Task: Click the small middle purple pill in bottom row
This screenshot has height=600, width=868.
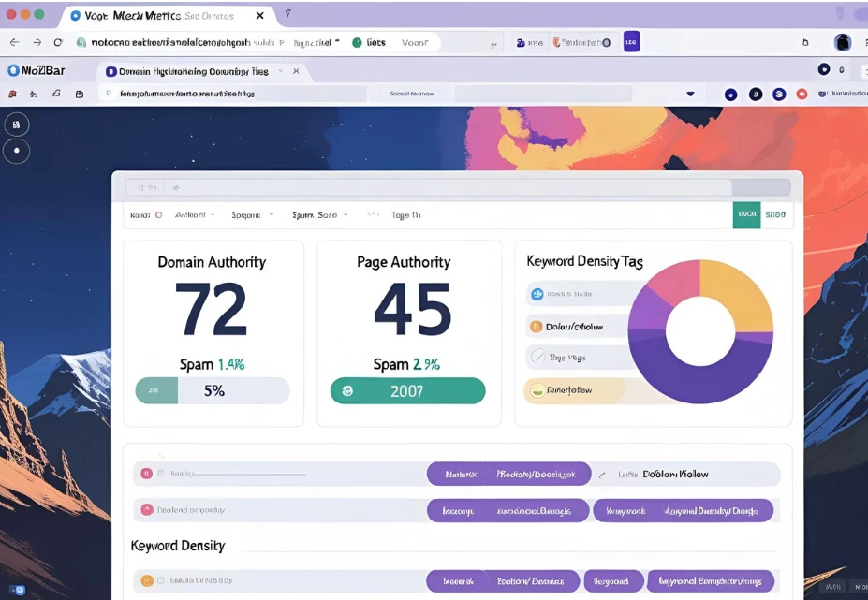Action: 613,581
